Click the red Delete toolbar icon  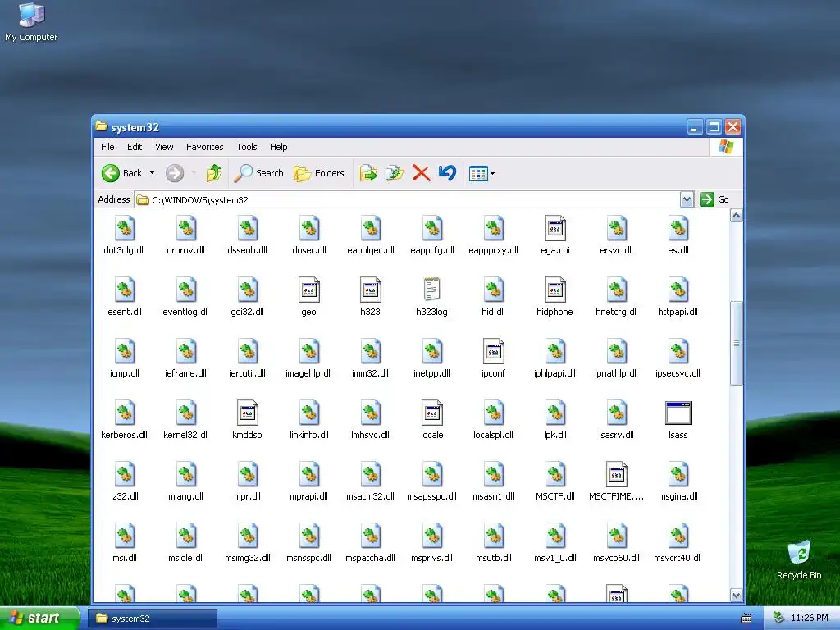422,173
